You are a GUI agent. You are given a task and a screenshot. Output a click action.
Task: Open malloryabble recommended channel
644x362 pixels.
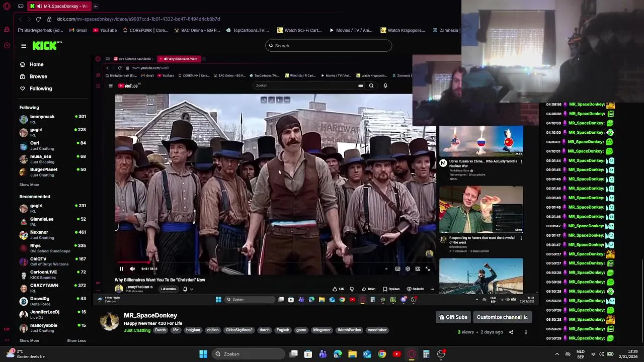point(52,328)
